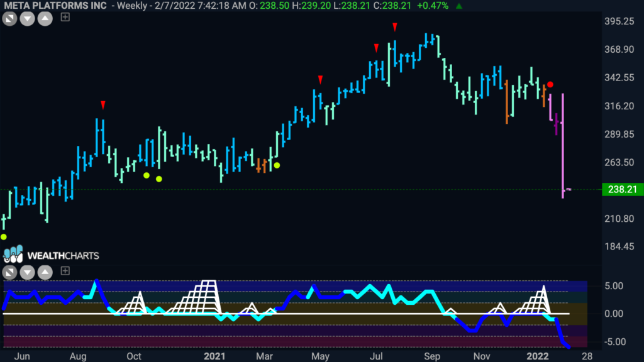Screen dimensions: 644x362
Task: Click the high value H:239.20
Action: [311, 6]
